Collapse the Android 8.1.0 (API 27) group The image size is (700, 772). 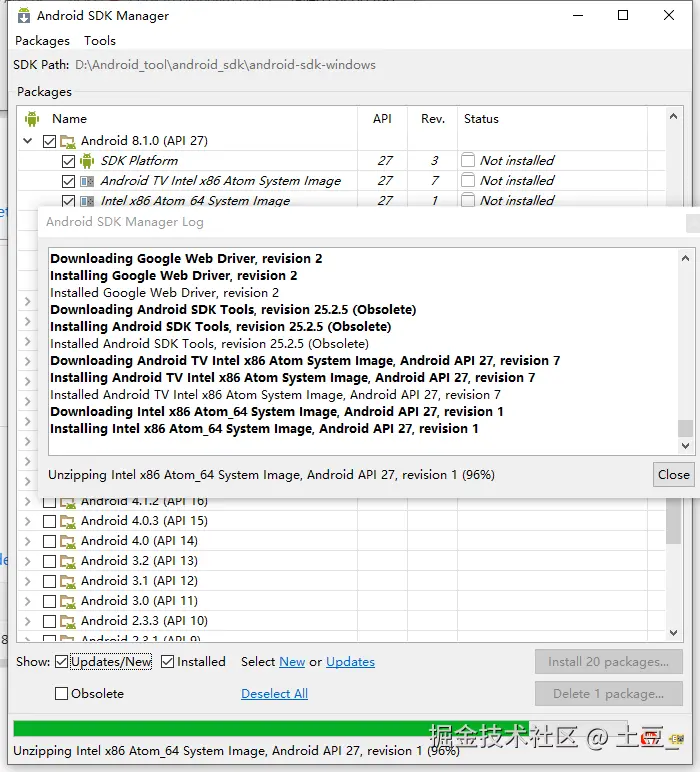pyautogui.click(x=28, y=141)
